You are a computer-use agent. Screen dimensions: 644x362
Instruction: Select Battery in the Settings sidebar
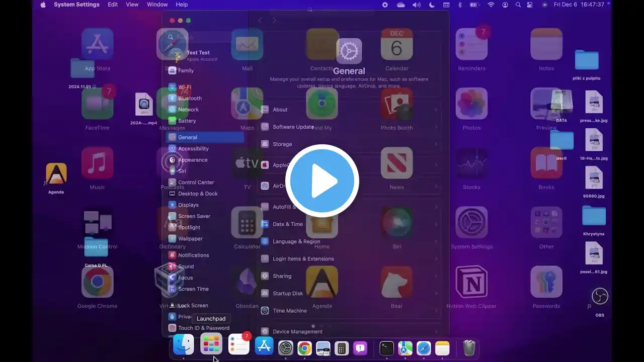205,121
